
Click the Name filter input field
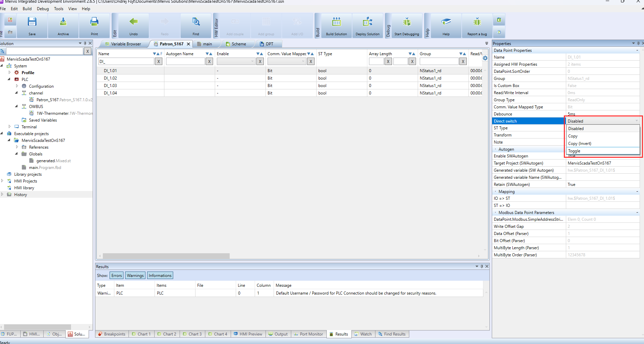[127, 61]
